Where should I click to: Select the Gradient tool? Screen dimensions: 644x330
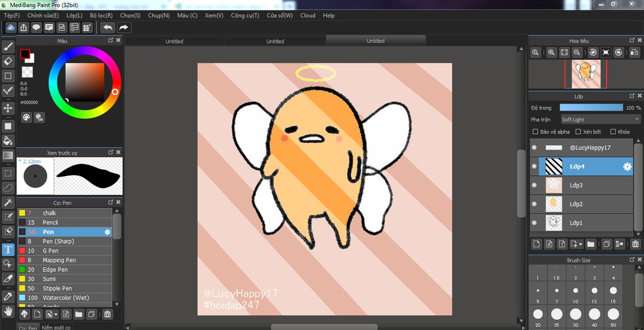pyautogui.click(x=8, y=155)
